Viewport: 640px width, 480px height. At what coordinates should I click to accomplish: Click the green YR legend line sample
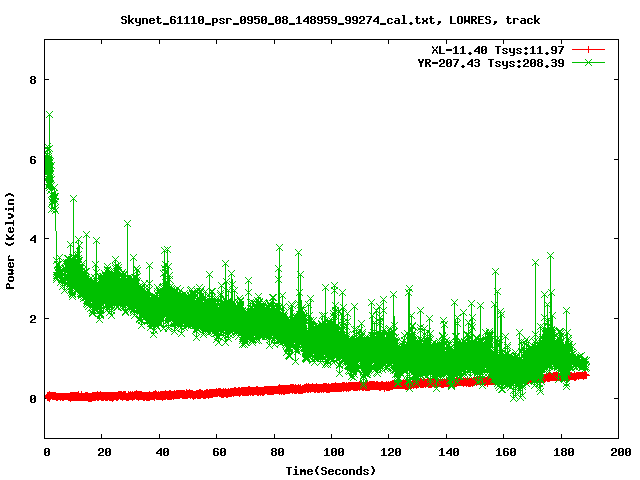(588, 62)
